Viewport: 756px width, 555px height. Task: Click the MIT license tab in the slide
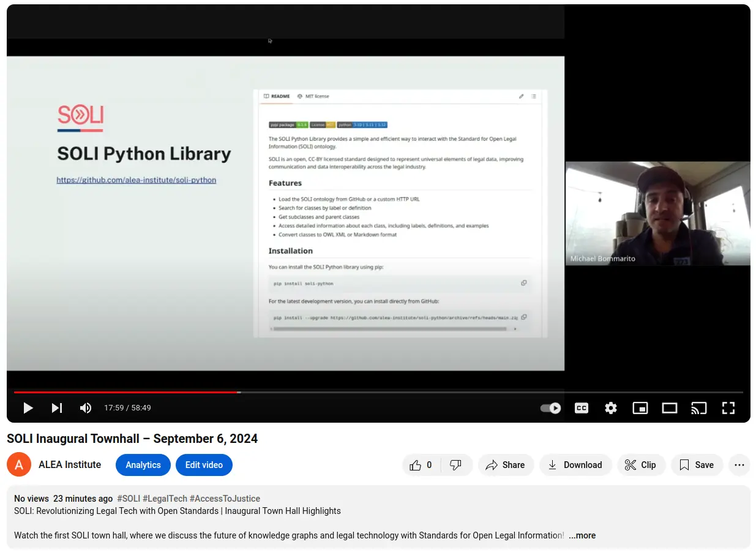pyautogui.click(x=313, y=96)
